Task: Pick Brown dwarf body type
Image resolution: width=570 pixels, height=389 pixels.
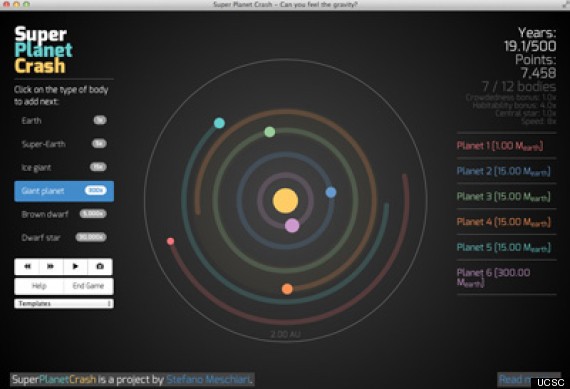Action: click(x=64, y=214)
